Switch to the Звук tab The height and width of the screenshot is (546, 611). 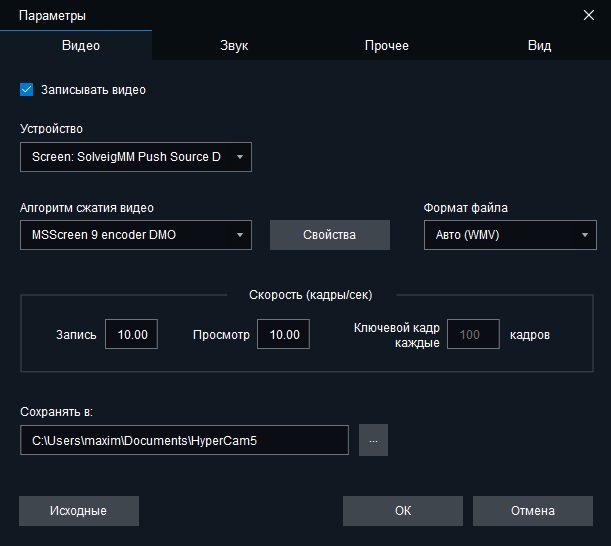(x=234, y=45)
